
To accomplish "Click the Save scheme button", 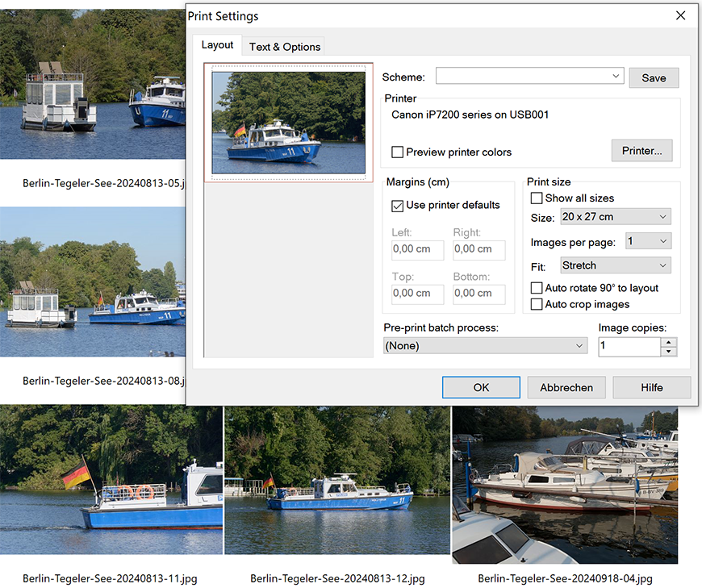I will [x=654, y=77].
